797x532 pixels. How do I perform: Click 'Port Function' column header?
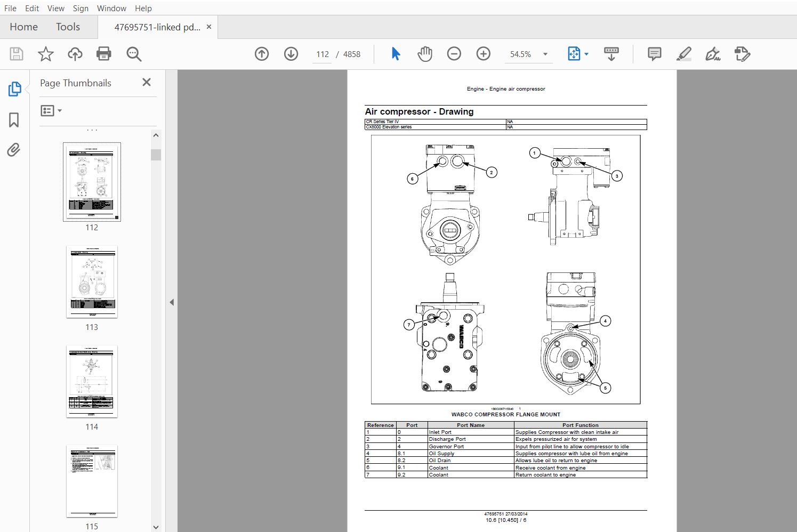pos(581,425)
